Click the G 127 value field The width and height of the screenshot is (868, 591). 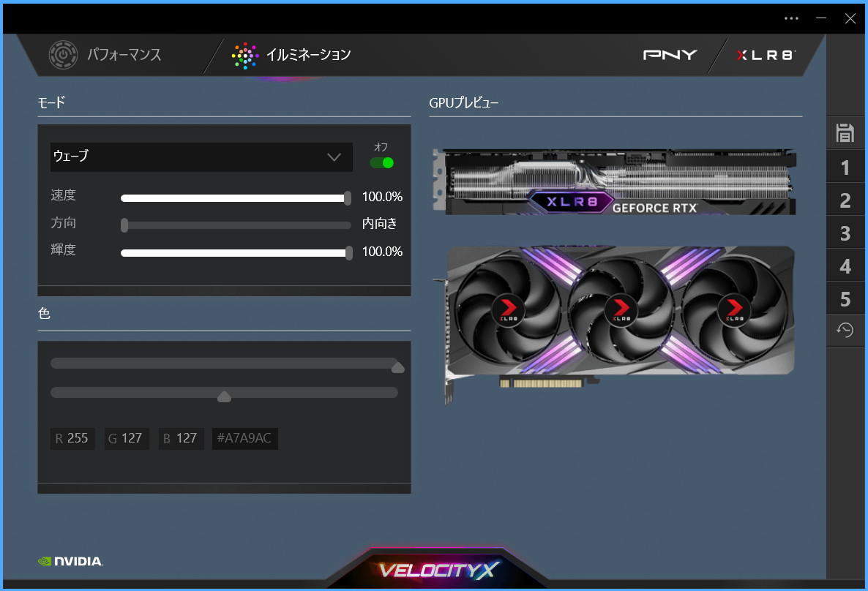point(126,438)
